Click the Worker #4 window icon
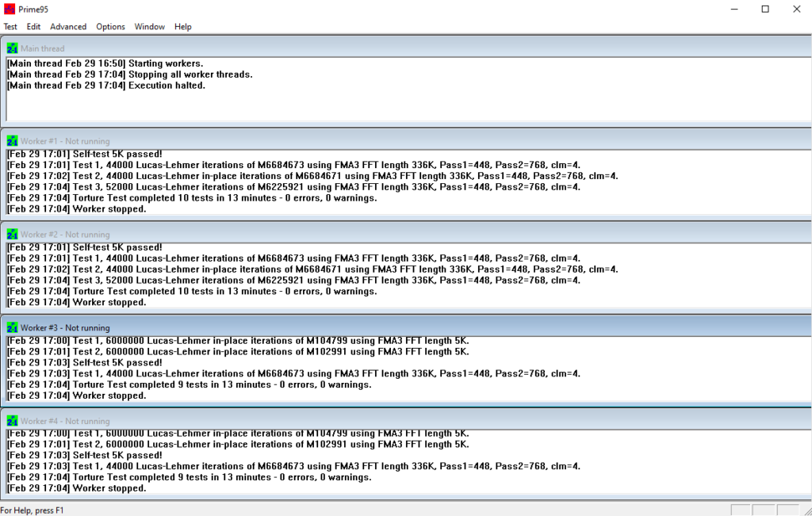This screenshot has width=812, height=516. point(12,421)
